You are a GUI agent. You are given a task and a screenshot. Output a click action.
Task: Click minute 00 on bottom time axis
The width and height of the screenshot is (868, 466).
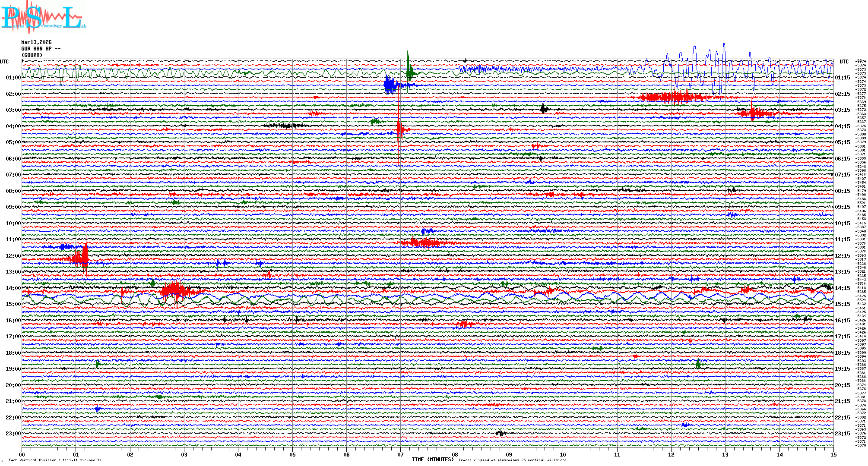pos(22,454)
